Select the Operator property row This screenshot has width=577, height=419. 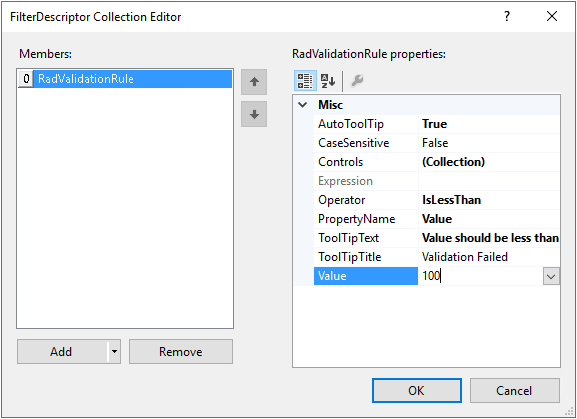pos(436,200)
